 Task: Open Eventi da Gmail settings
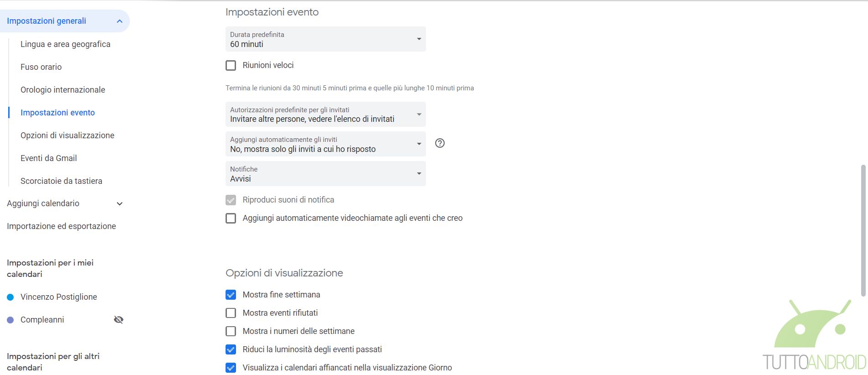(49, 158)
